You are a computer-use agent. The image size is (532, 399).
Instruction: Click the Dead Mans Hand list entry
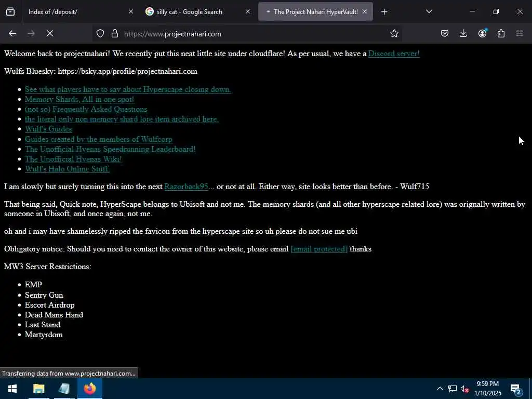tap(54, 315)
